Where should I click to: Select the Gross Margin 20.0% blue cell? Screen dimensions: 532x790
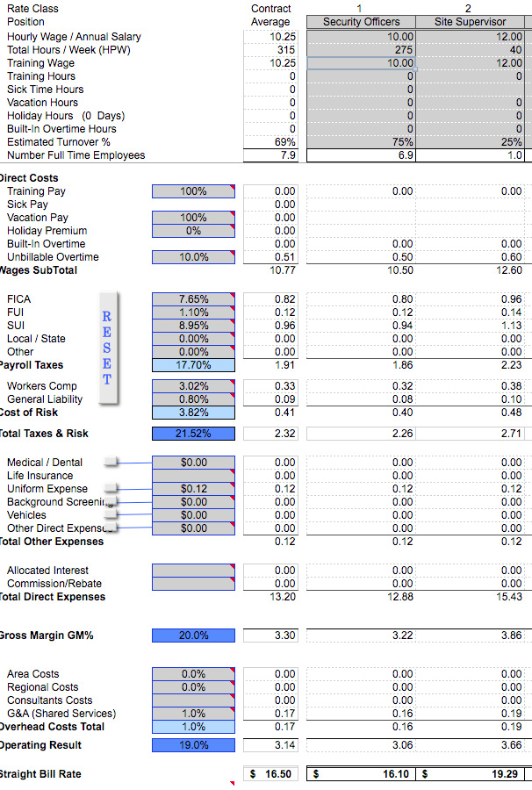[x=193, y=636]
